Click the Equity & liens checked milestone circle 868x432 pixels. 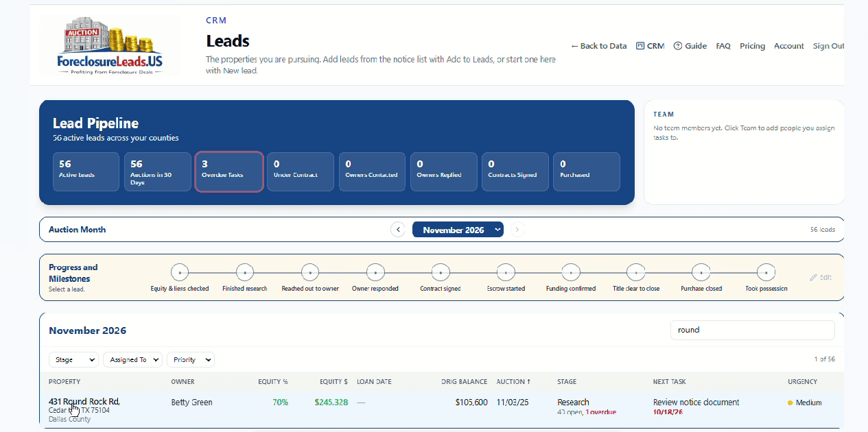point(180,272)
